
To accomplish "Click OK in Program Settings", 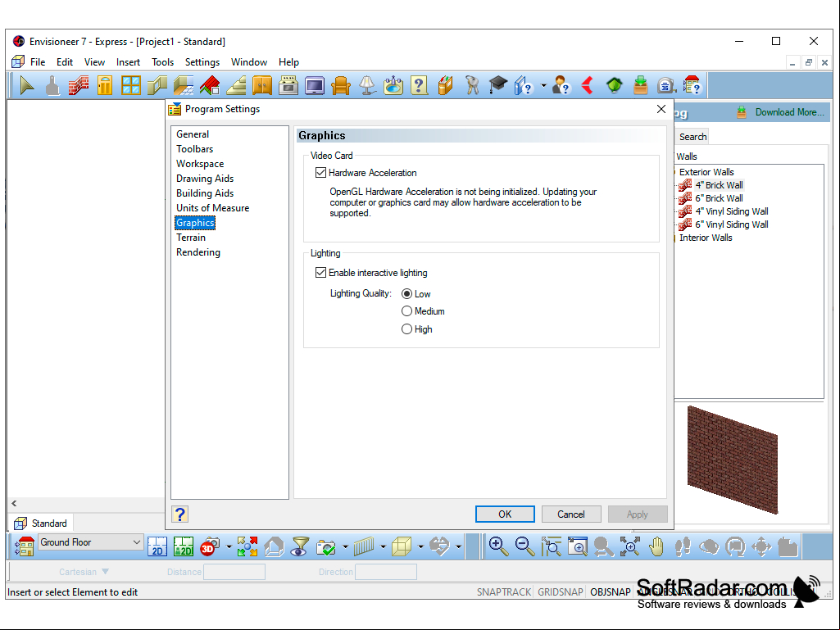I will tap(505, 514).
